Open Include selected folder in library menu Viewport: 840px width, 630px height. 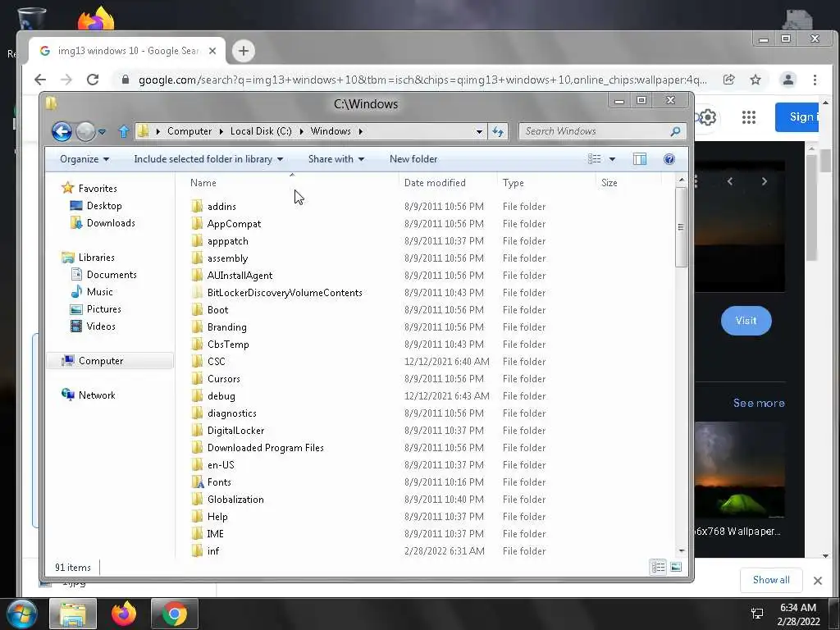[208, 159]
